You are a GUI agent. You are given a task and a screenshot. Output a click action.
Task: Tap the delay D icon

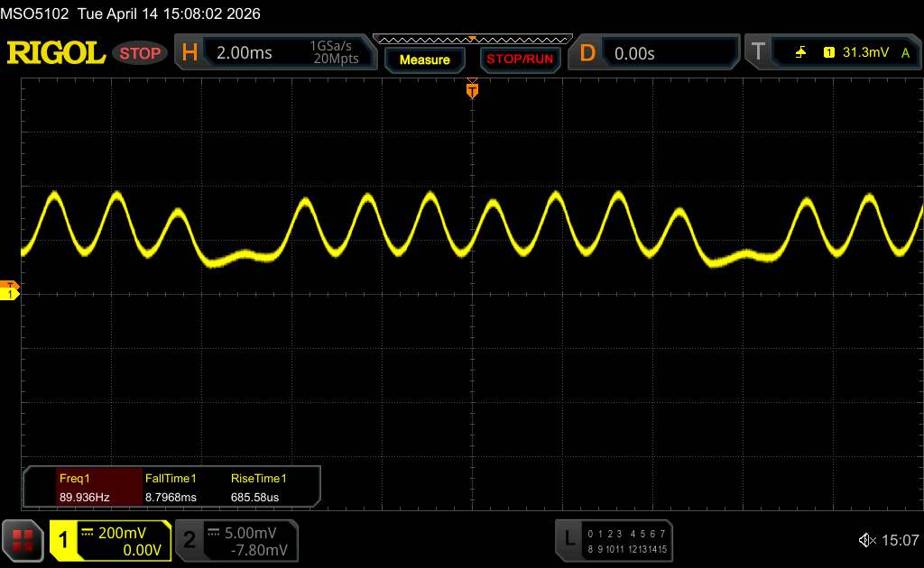pos(587,53)
